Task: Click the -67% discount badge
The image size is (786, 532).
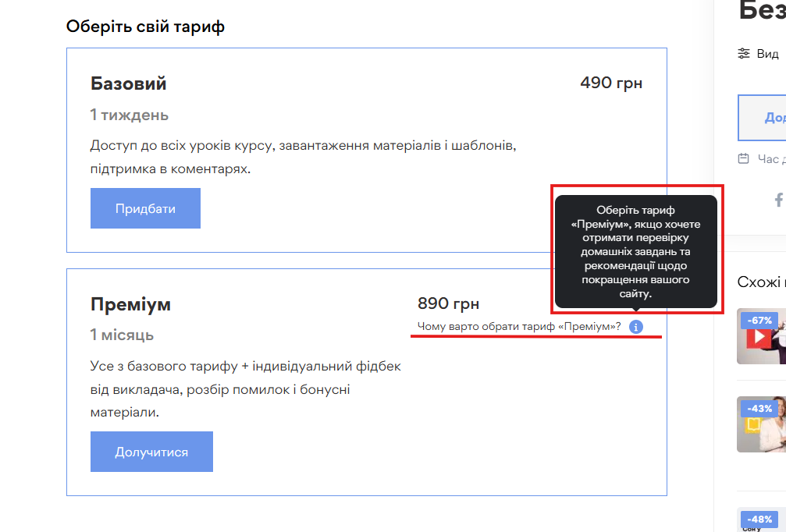Action: 759,321
